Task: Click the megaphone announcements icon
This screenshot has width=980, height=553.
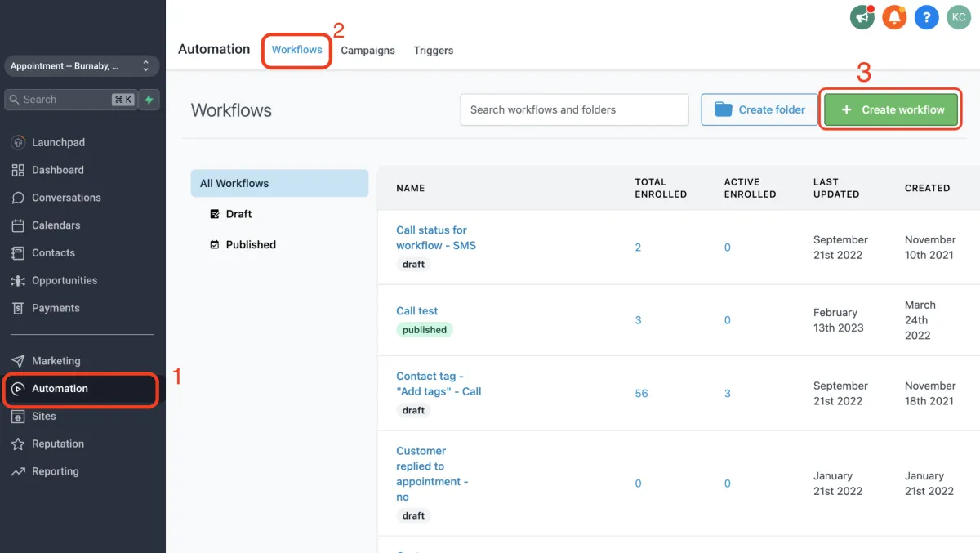Action: pos(862,16)
